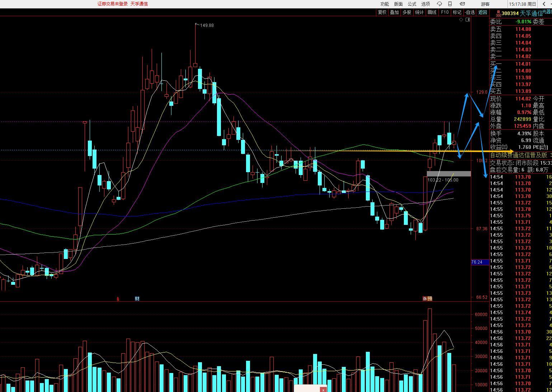Open the 功能 menu

click(384, 4)
